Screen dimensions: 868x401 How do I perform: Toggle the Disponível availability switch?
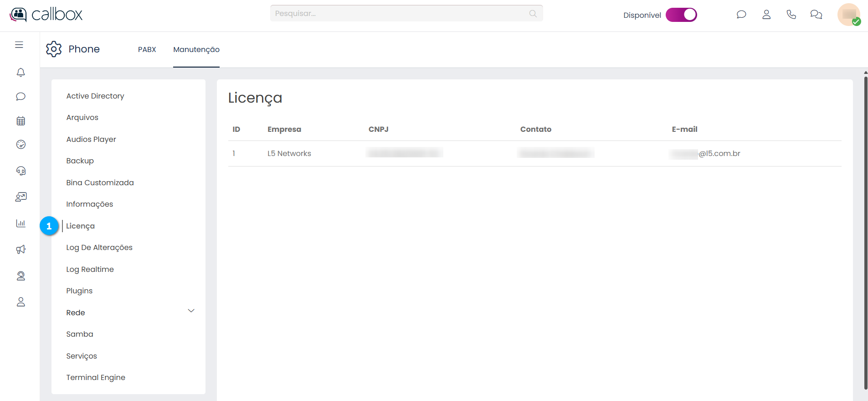tap(681, 15)
